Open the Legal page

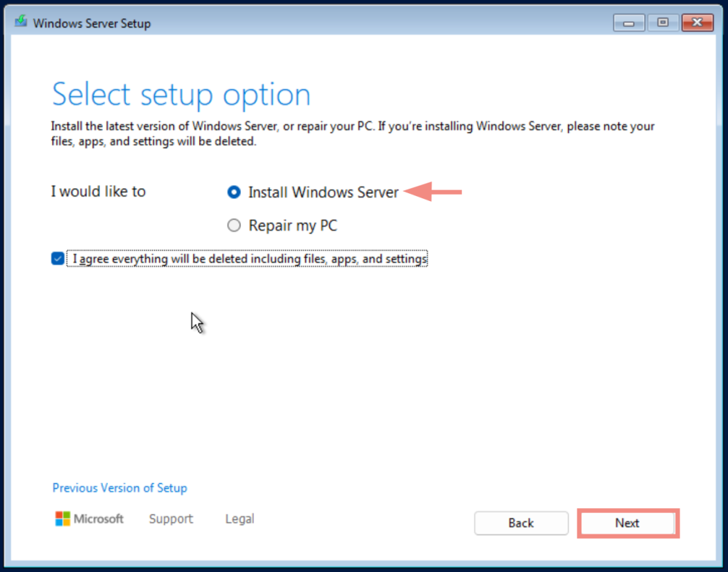[x=239, y=519]
